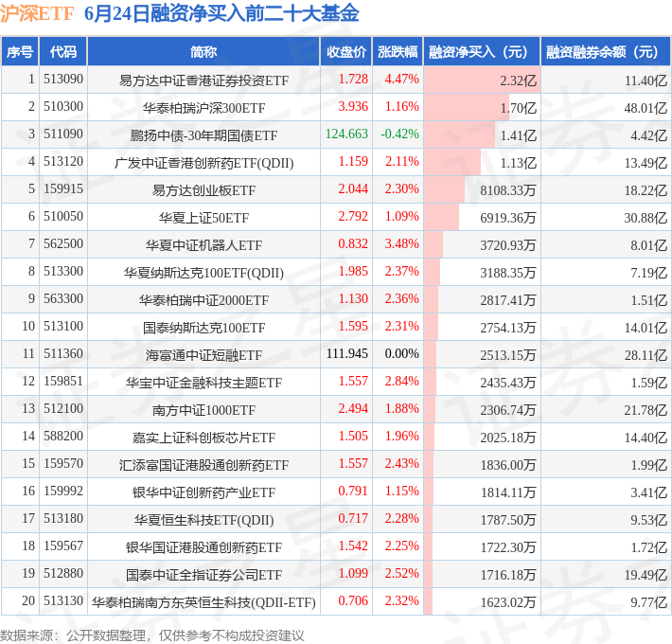Click the 4.47% change value

(x=401, y=80)
